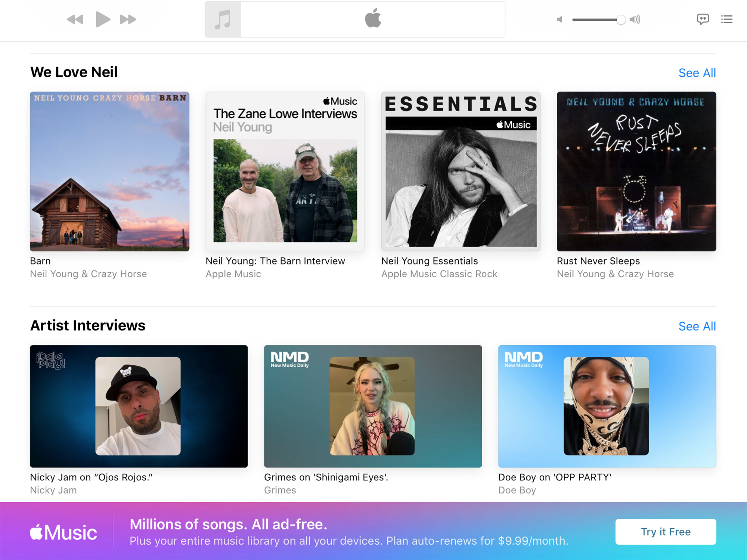Click 'Neil Young: The Barn Interview' title
The image size is (747, 560).
coord(275,261)
